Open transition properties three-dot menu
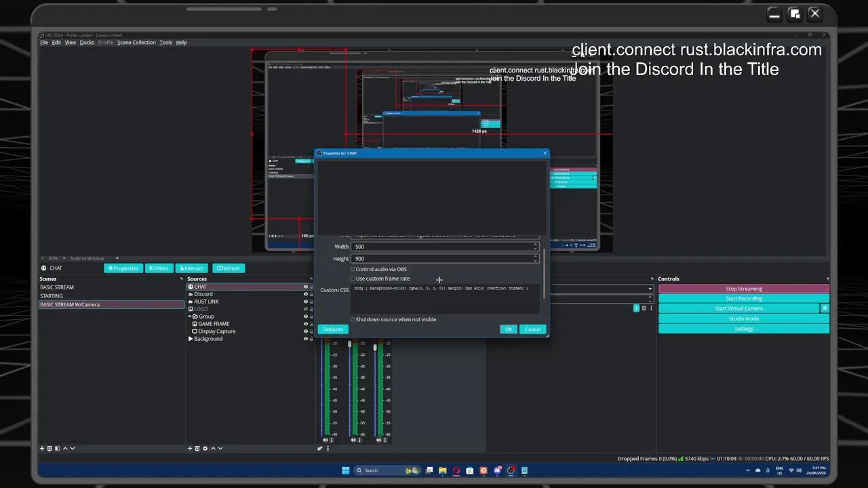This screenshot has width=868, height=488. (650, 308)
